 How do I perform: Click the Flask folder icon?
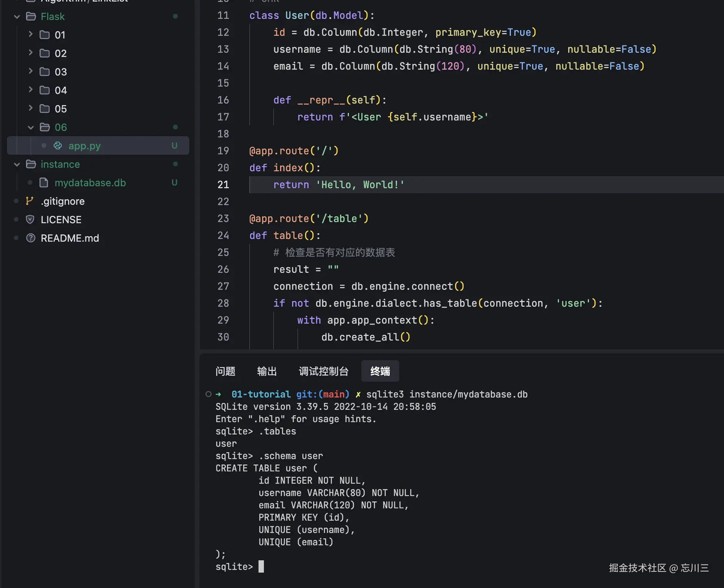pos(31,16)
